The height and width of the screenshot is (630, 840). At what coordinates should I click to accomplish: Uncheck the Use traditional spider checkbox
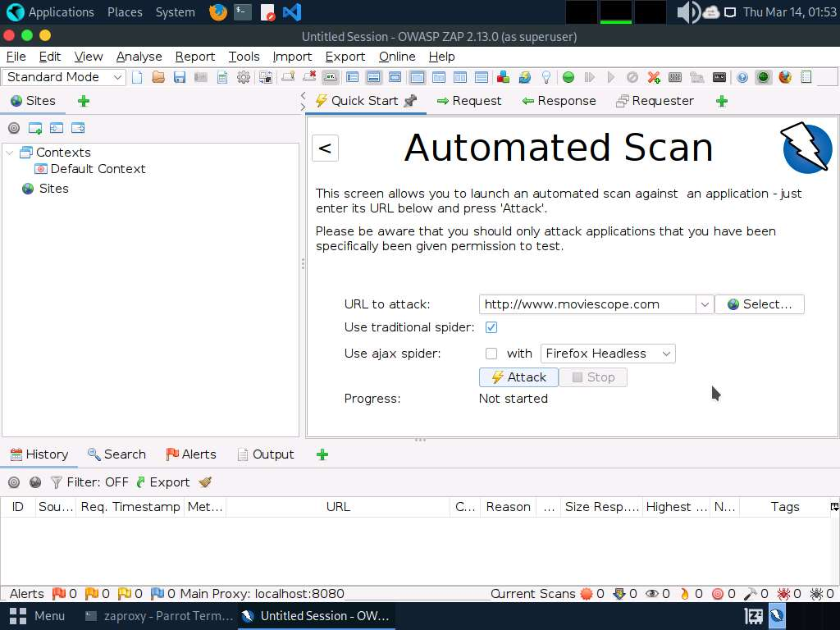pos(491,327)
